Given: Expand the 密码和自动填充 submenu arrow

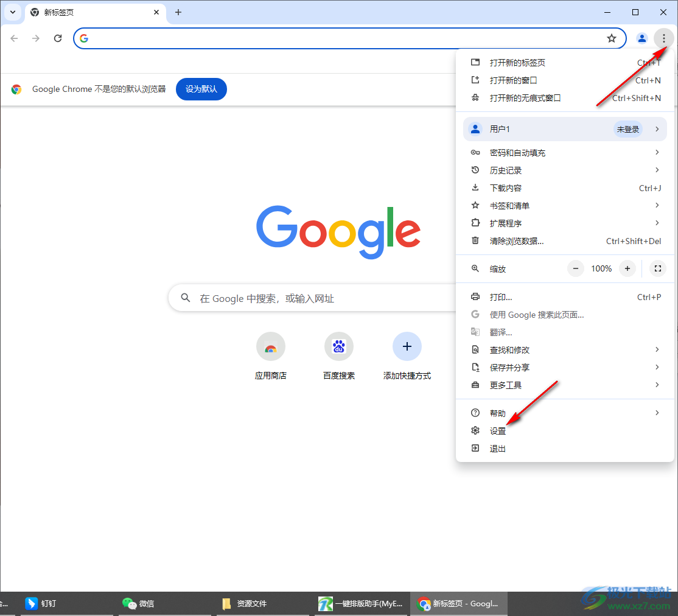Looking at the screenshot, I should [x=657, y=152].
